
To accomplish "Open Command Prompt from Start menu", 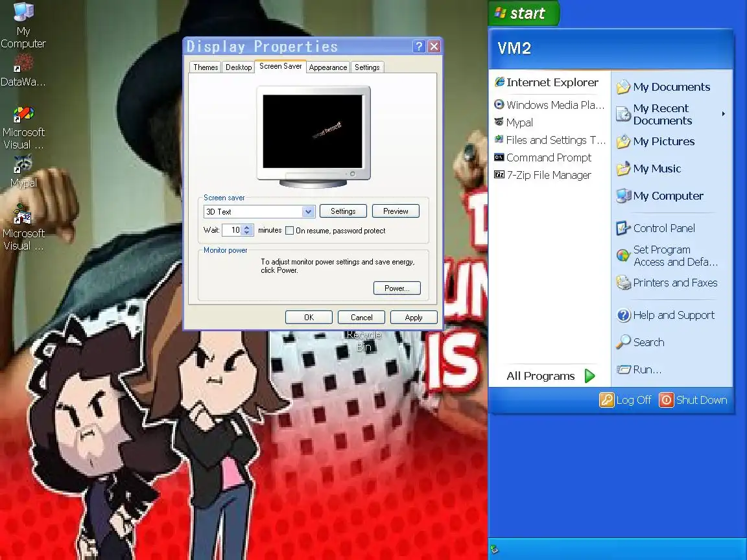I will coord(543,157).
